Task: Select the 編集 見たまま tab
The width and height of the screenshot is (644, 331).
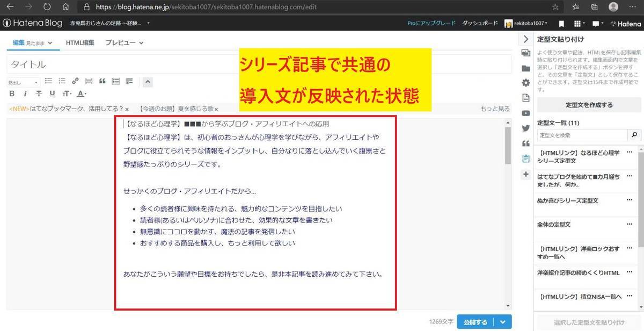Action: point(32,42)
